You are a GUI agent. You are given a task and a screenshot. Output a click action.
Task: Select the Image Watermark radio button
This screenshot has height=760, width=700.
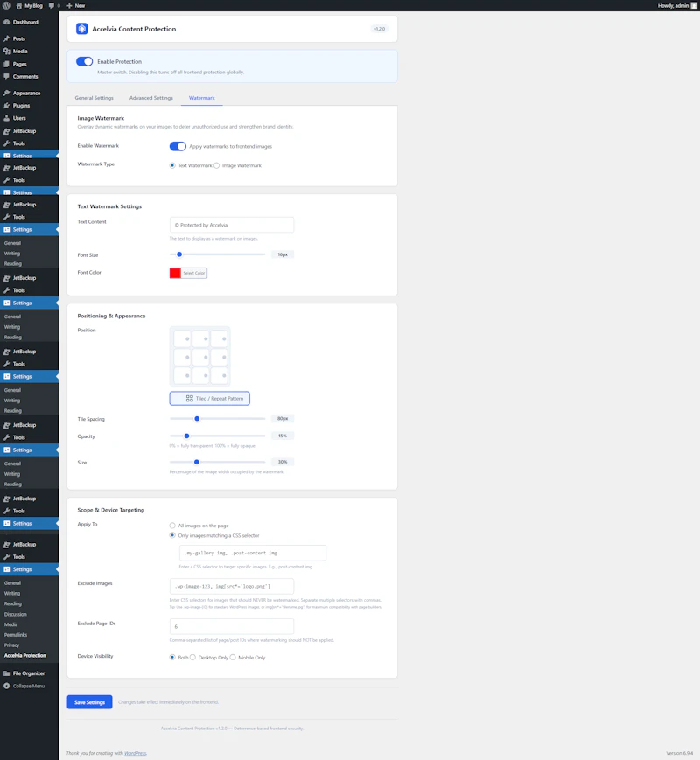click(x=217, y=166)
